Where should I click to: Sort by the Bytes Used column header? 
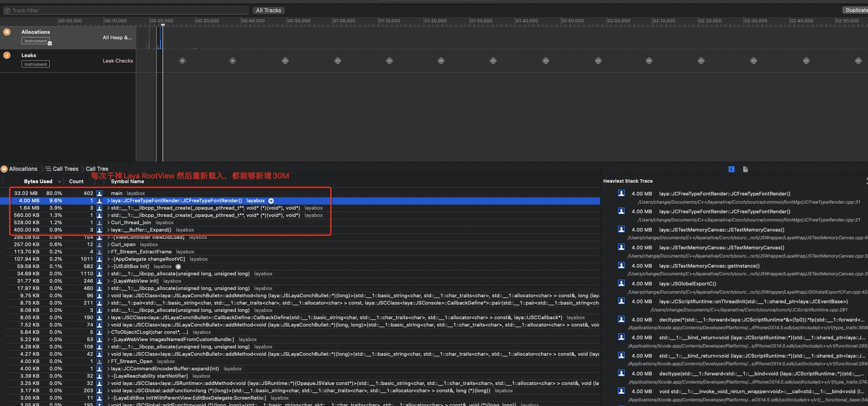point(38,181)
